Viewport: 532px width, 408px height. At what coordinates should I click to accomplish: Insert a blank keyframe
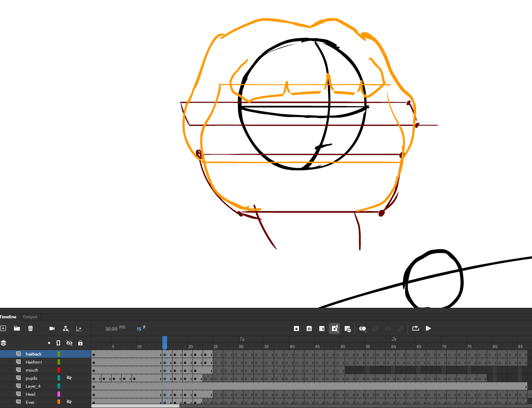point(309,329)
